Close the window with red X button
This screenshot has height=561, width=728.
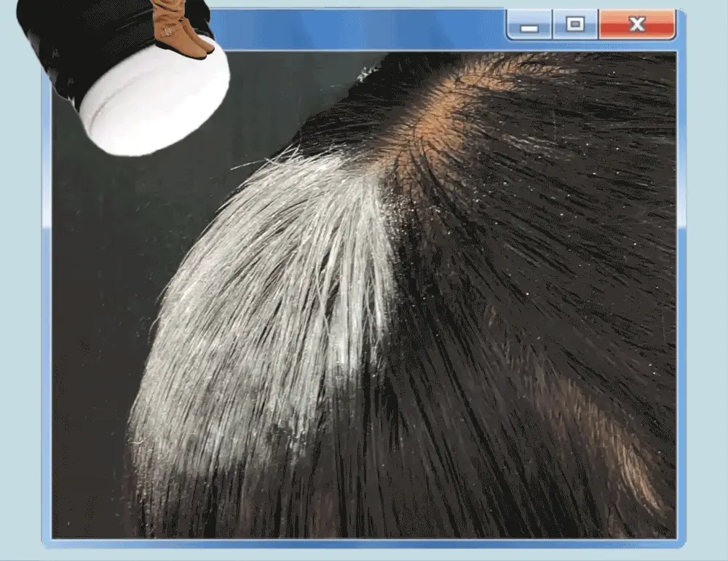click(637, 25)
